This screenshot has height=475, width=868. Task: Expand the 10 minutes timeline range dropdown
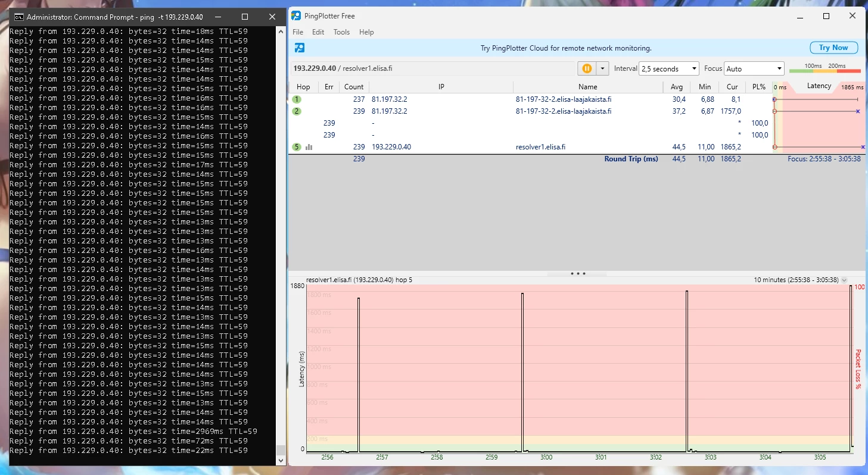point(844,280)
